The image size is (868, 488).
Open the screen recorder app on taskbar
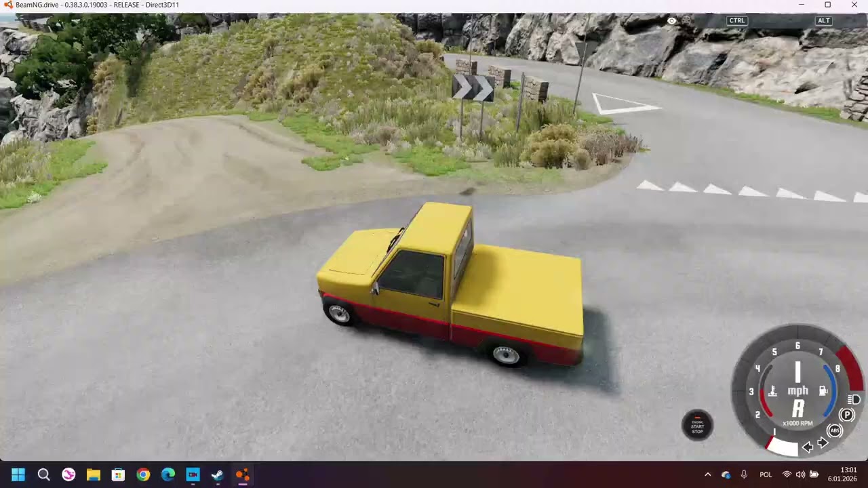point(193,474)
